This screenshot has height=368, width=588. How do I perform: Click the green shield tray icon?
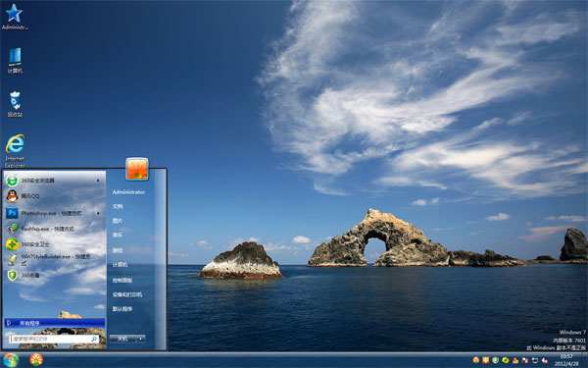[x=495, y=360]
